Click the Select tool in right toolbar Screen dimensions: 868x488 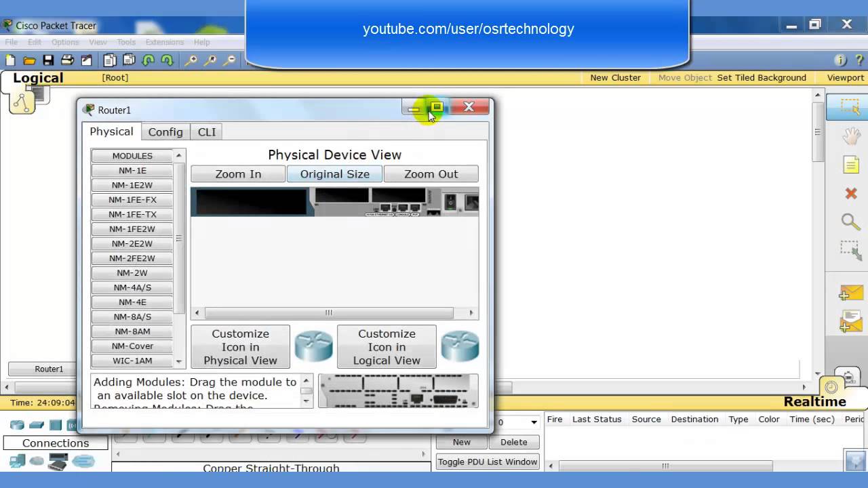coord(850,107)
